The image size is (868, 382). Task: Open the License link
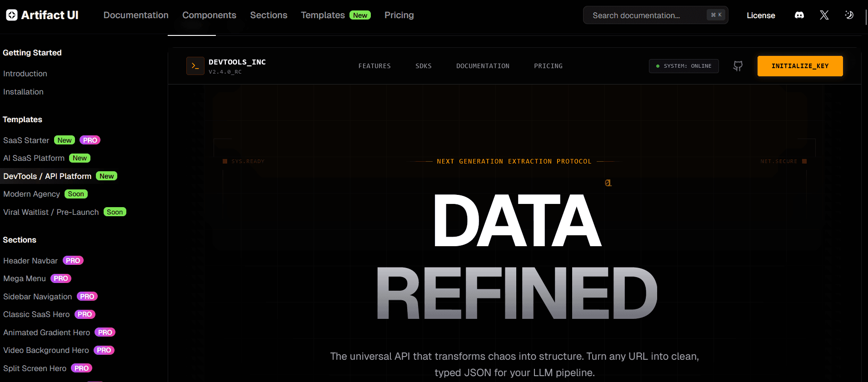point(761,15)
